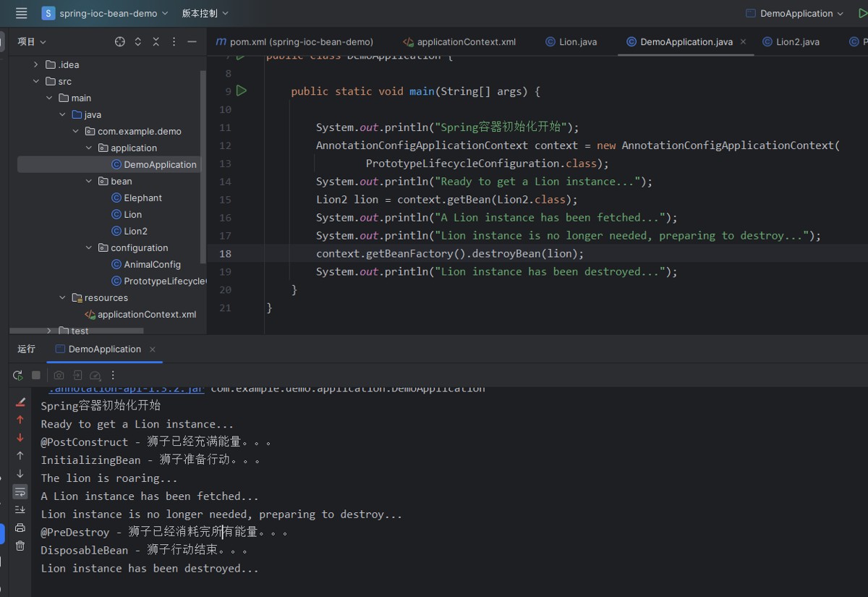Click the print console output icon
868x597 pixels.
[x=20, y=528]
